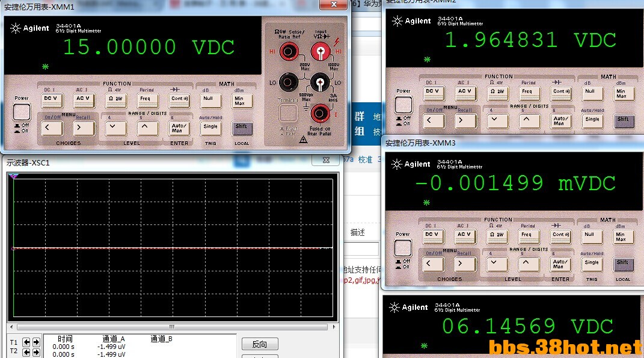Toggle Auto/Man ranging on XMM2
644x358 pixels.
(x=561, y=121)
